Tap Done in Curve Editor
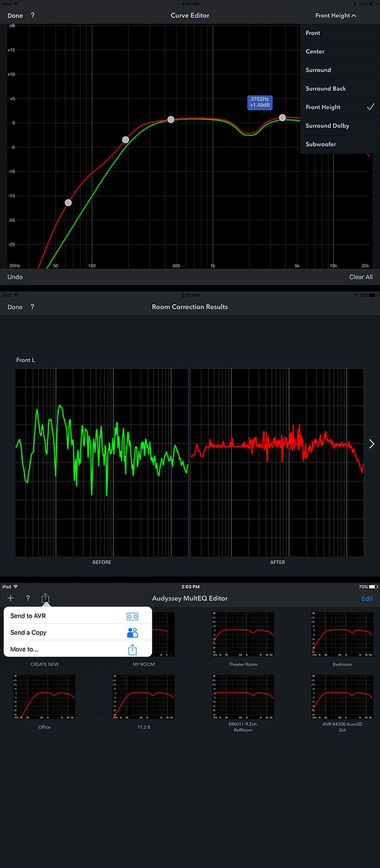Viewport: 380px width, 868px height. coord(15,15)
